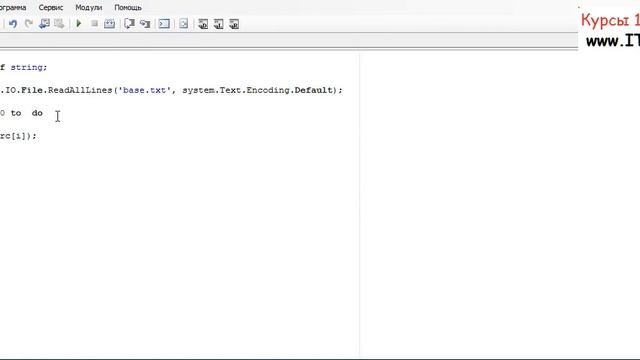640x360 pixels.
Task: Click the middle of three rightmost toolbar icons
Action: coord(218,24)
